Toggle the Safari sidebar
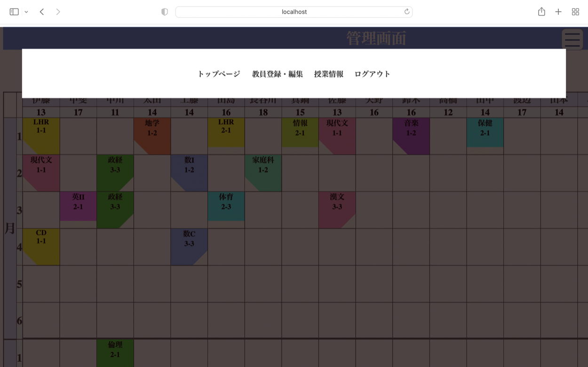This screenshot has width=588, height=367. pyautogui.click(x=14, y=12)
